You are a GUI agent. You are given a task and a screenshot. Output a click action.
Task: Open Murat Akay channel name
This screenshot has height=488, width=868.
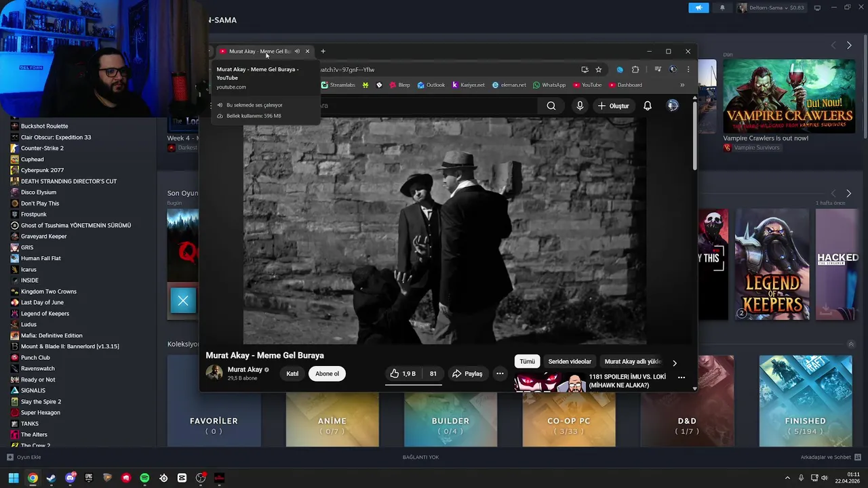[245, 369]
